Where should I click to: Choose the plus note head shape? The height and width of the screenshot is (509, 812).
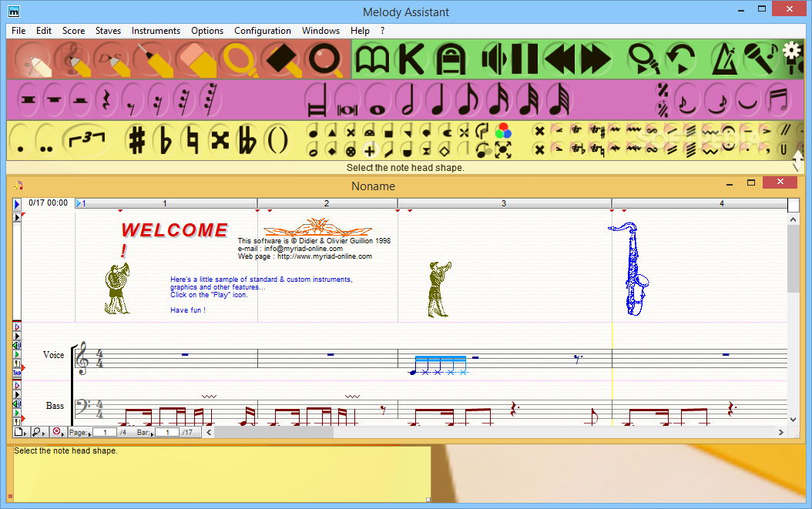369,151
